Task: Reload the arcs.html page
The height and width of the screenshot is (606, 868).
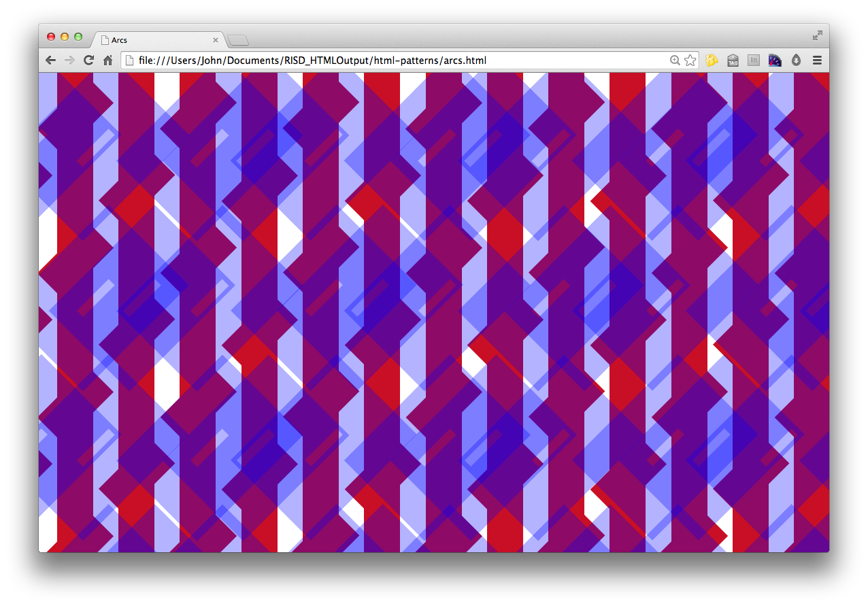Action: tap(88, 61)
